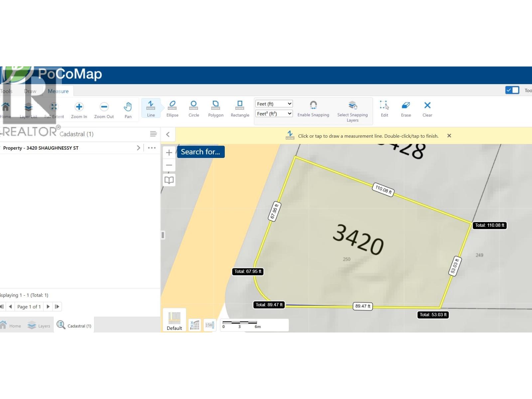Open the Feet² area unit dropdown
The image size is (532, 399).
[x=274, y=114]
